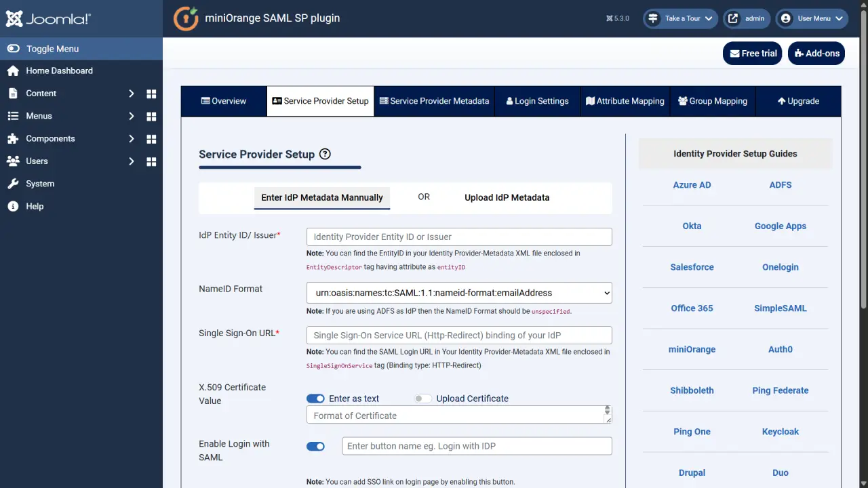
Task: Click the Add-ons button
Action: 816,54
